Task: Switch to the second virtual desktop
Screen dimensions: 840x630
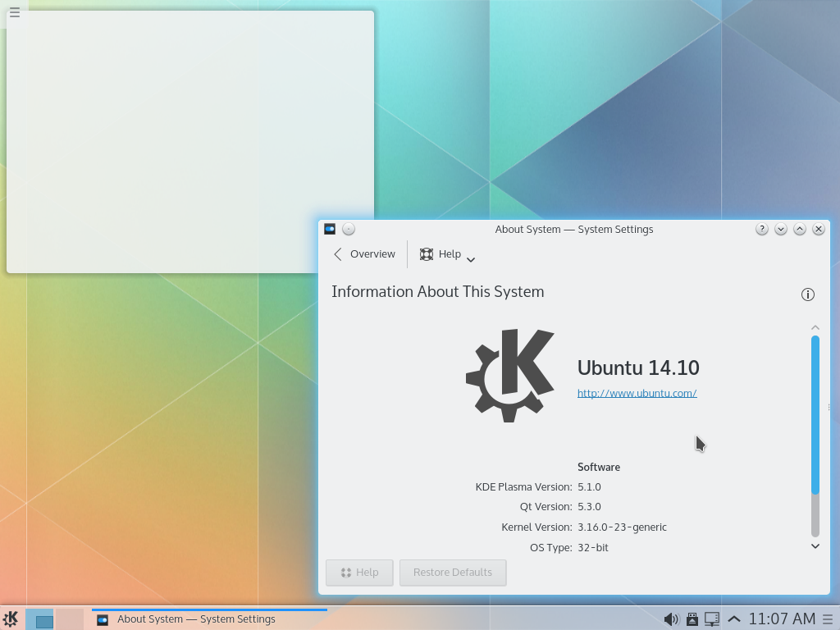Action: pyautogui.click(x=70, y=619)
